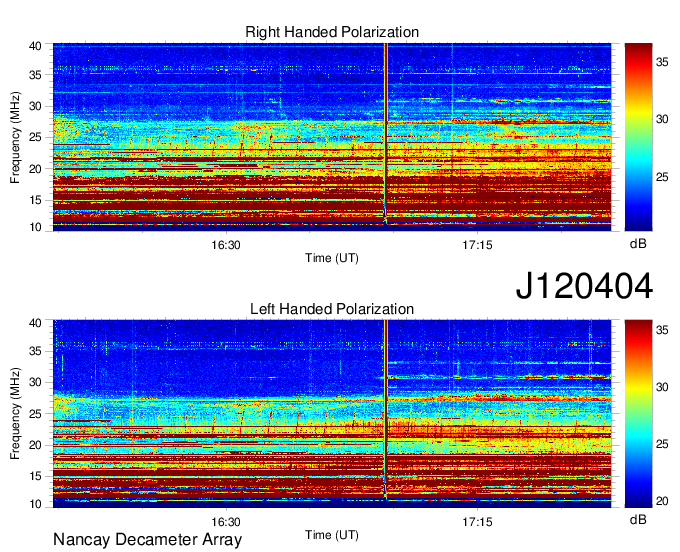Click the 15 MHz tick on Right Handed plot

(x=35, y=200)
